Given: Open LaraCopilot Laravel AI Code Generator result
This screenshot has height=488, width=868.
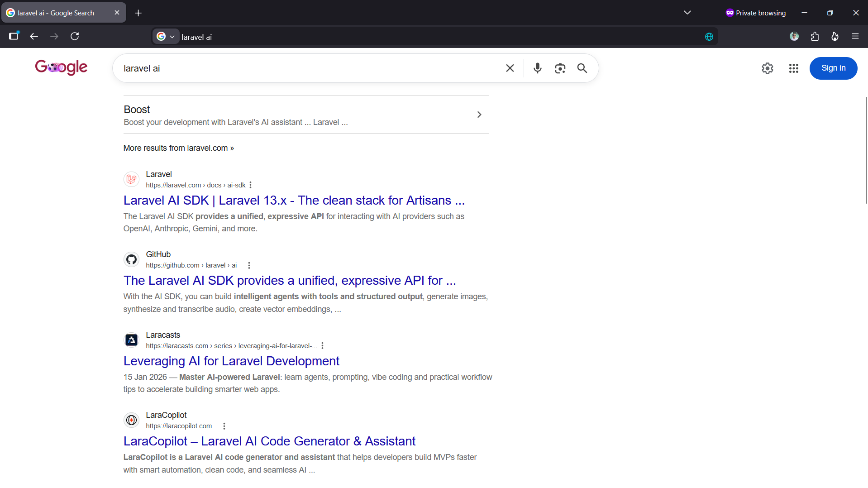Looking at the screenshot, I should coord(269,441).
